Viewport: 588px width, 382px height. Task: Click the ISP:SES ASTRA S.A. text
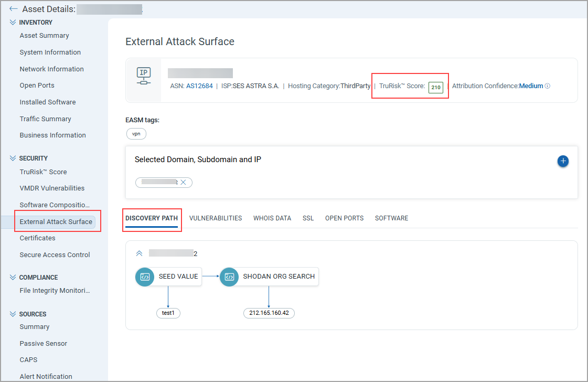(x=250, y=86)
